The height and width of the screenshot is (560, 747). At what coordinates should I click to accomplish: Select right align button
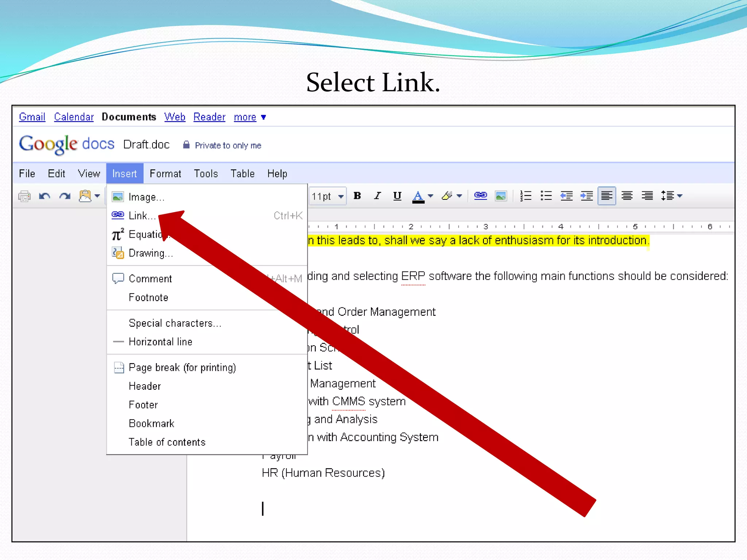(x=647, y=196)
